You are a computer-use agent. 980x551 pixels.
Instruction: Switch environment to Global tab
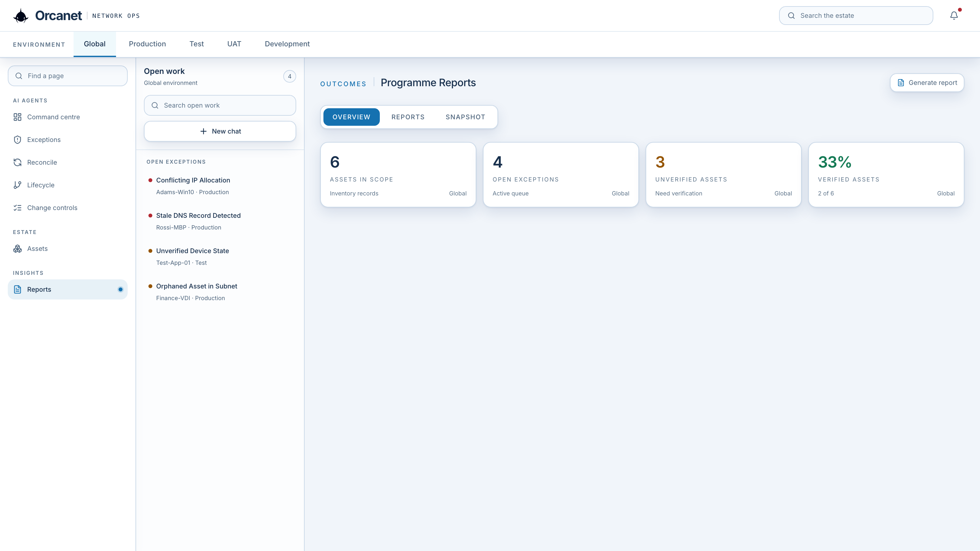[95, 44]
